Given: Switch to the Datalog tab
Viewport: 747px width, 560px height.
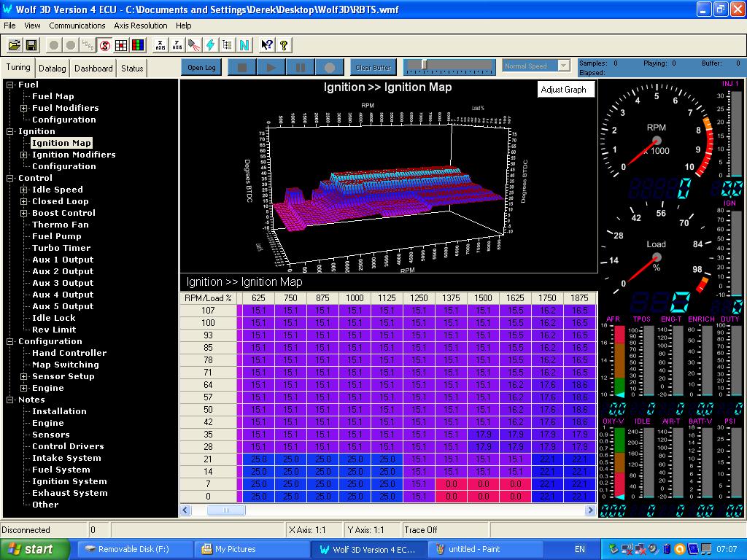Looking at the screenshot, I should [53, 69].
